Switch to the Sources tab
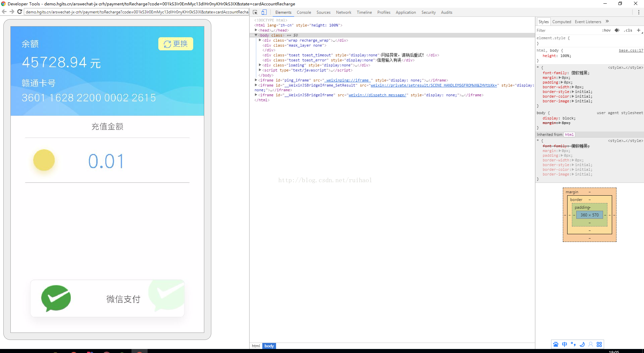 323,12
